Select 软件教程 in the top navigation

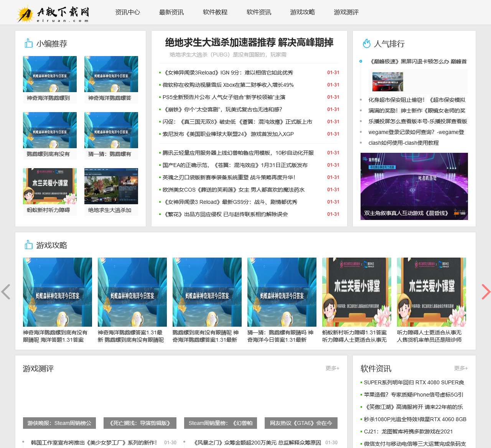pyautogui.click(x=214, y=12)
